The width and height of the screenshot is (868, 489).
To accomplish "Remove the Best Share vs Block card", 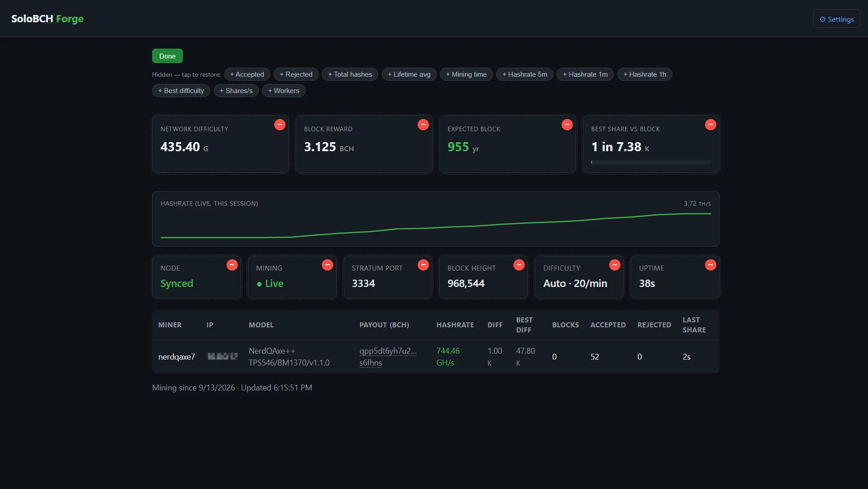I will tap(710, 125).
